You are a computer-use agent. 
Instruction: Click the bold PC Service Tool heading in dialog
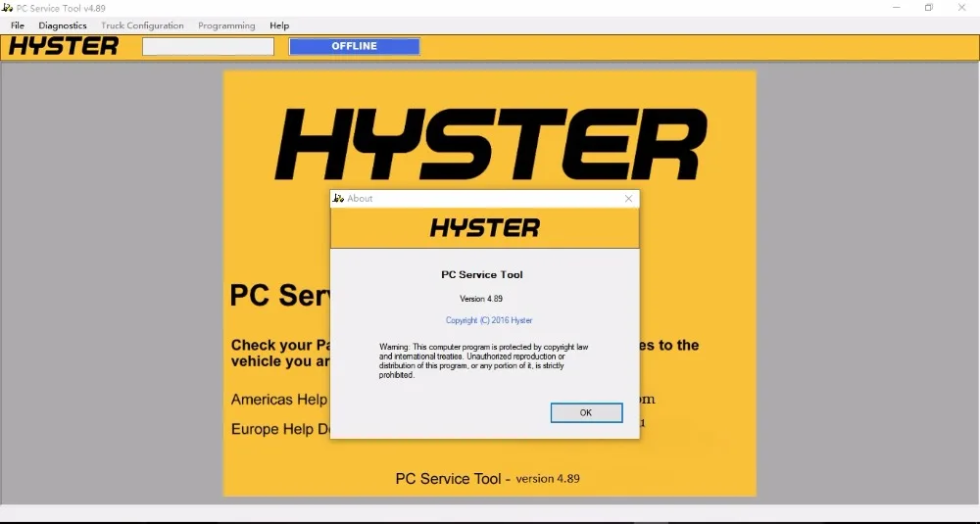pos(482,274)
